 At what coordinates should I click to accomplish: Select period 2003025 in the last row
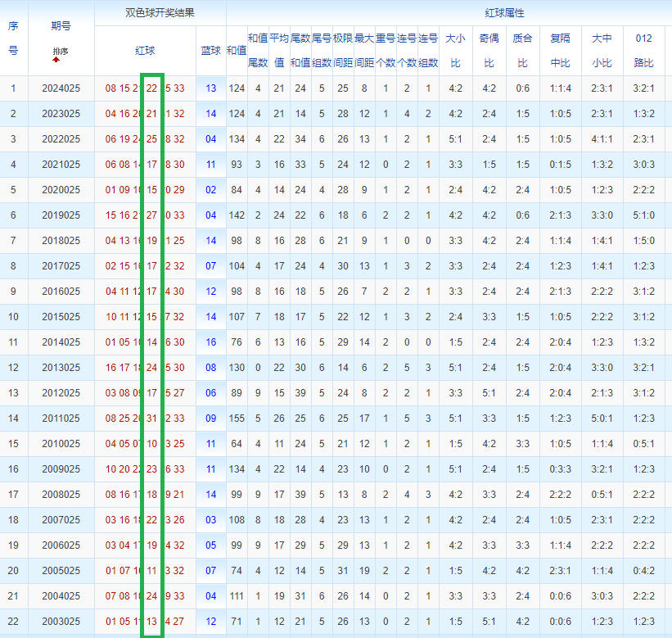[61, 622]
